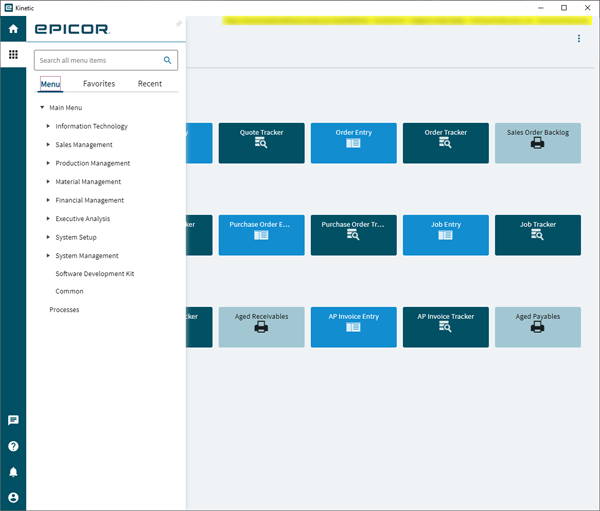Open the vertical three-dot overflow menu

click(x=579, y=38)
